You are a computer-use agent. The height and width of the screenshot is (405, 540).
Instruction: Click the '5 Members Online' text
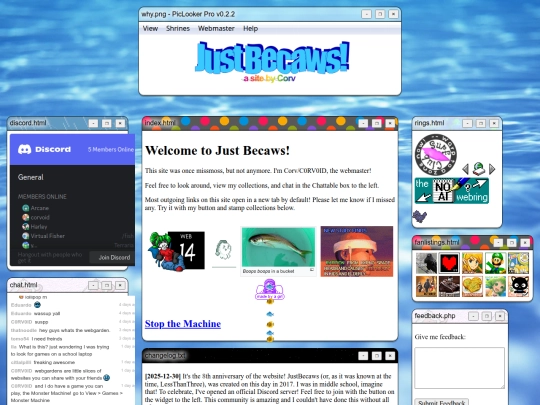(111, 149)
